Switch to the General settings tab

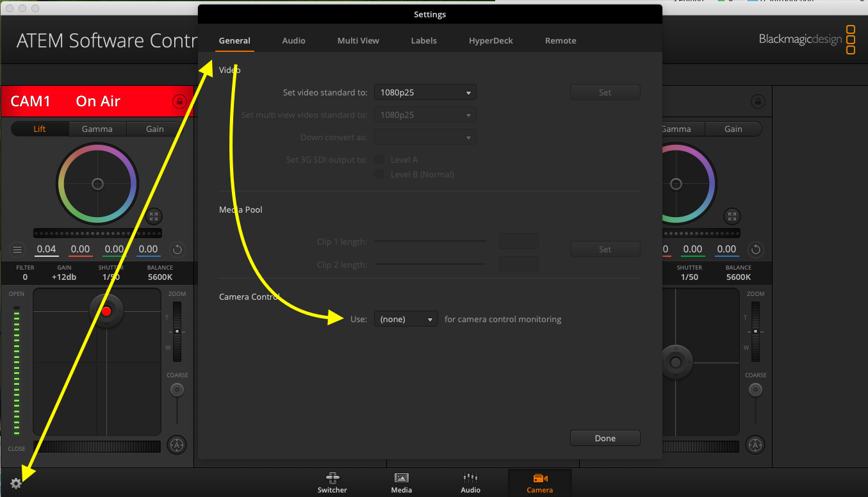234,40
